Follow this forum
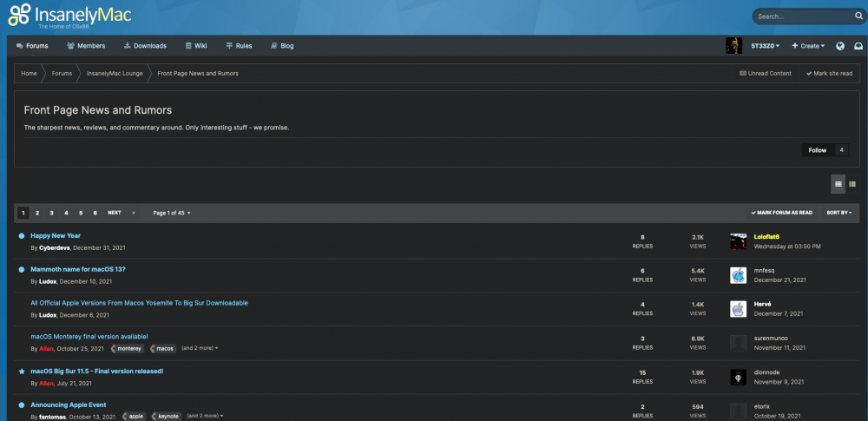 (817, 150)
